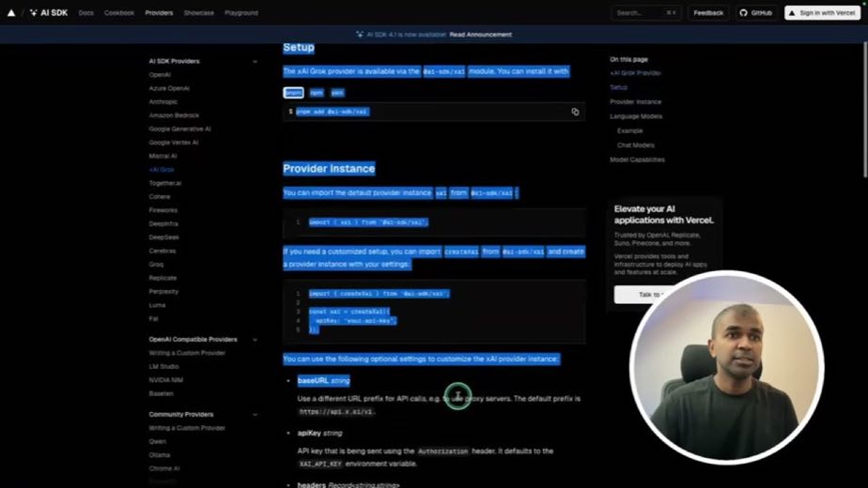The height and width of the screenshot is (488, 868).
Task: Open Fal provider page
Action: 153,319
